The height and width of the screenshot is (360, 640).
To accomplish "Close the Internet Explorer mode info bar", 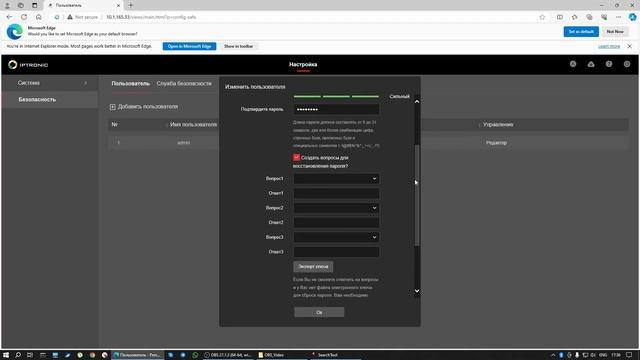I will [629, 46].
